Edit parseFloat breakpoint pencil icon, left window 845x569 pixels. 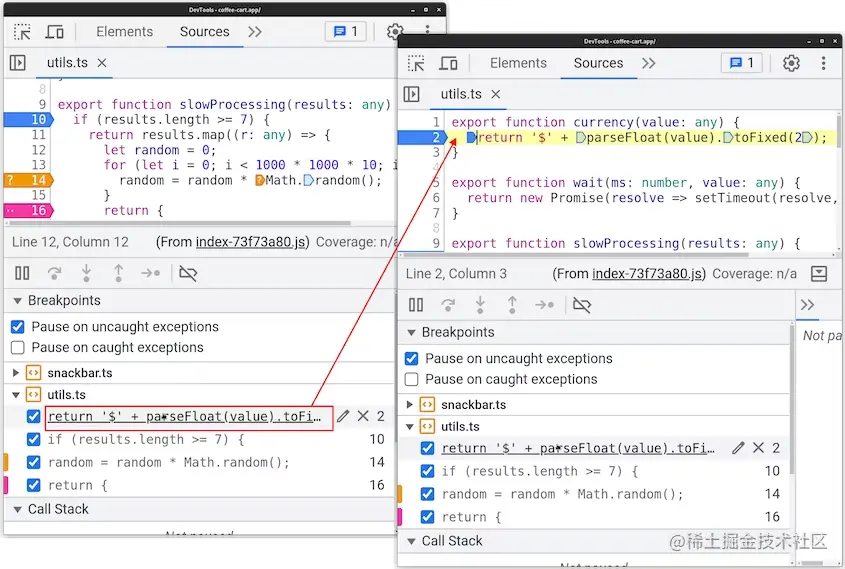click(x=343, y=416)
